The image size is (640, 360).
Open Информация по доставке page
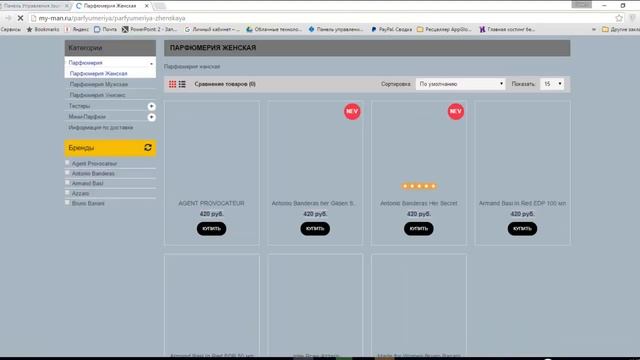pos(101,128)
